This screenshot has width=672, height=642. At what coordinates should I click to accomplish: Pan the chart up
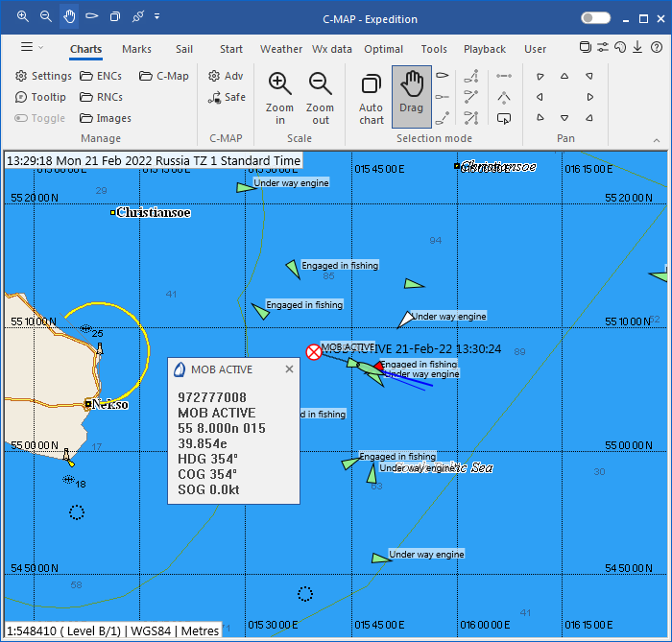pos(564,76)
